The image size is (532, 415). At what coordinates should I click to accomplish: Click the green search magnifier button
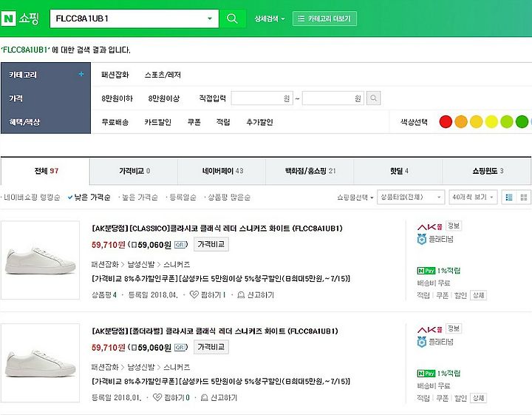click(232, 18)
